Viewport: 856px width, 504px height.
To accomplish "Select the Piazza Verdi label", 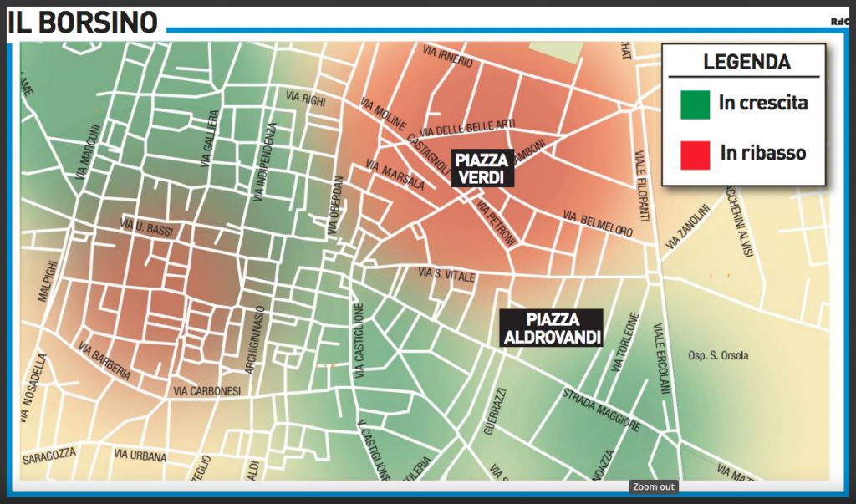I will click(x=482, y=168).
